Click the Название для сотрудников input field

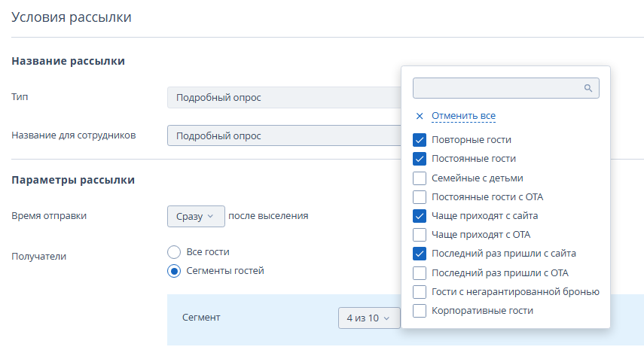tap(283, 136)
